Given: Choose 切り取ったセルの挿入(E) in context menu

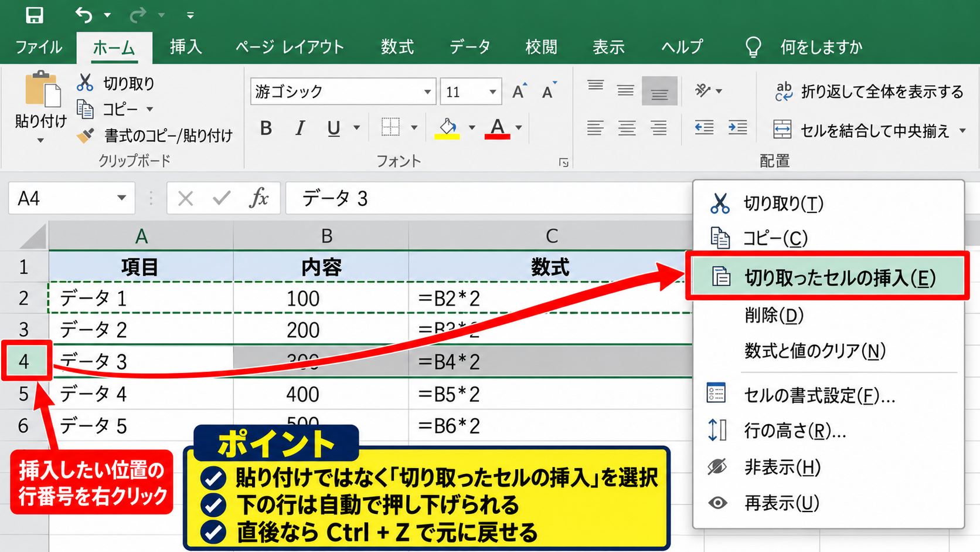Looking at the screenshot, I should click(828, 277).
